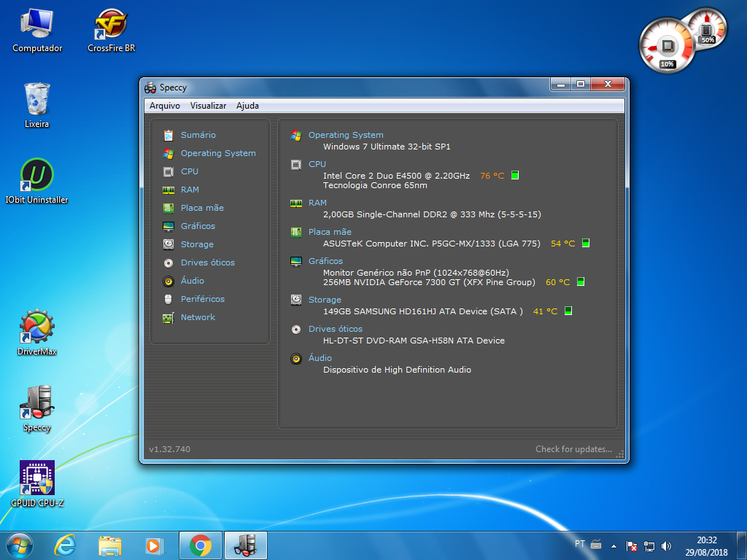Open the Ajuda menu
747x560 pixels.
click(248, 106)
